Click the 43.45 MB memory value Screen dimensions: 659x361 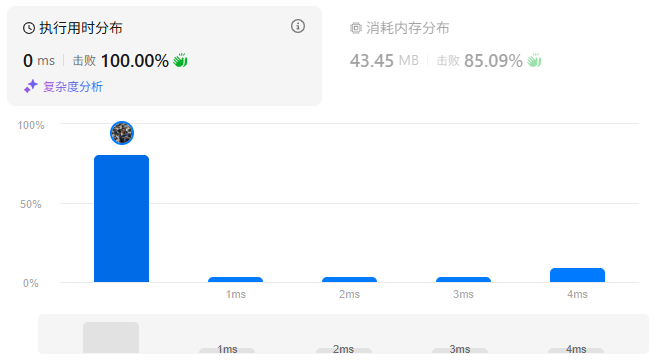point(384,61)
